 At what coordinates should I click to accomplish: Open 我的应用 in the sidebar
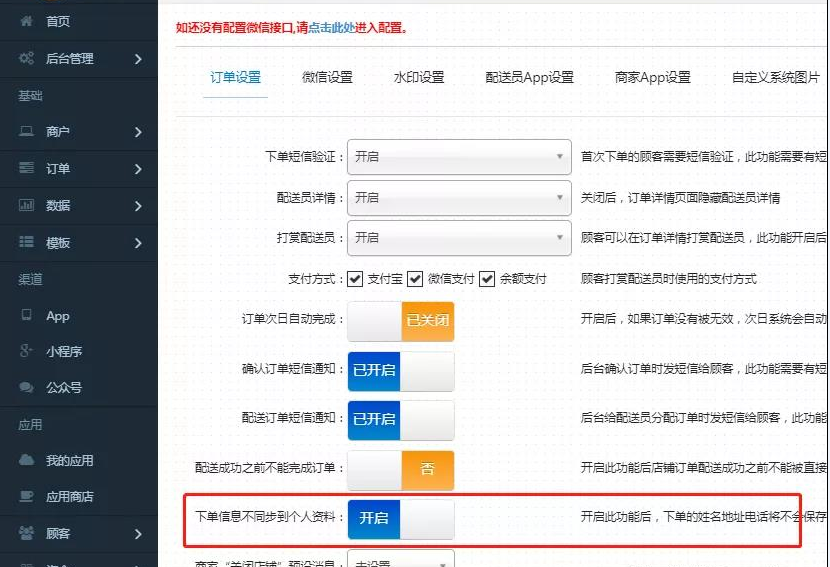[69, 461]
